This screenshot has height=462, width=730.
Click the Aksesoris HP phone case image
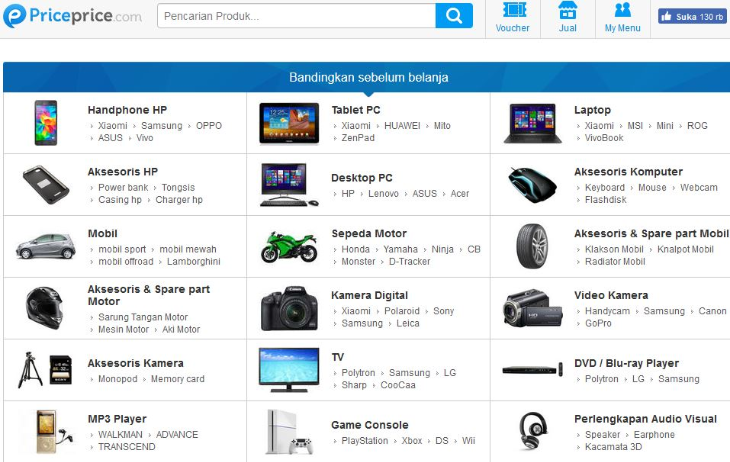46,184
